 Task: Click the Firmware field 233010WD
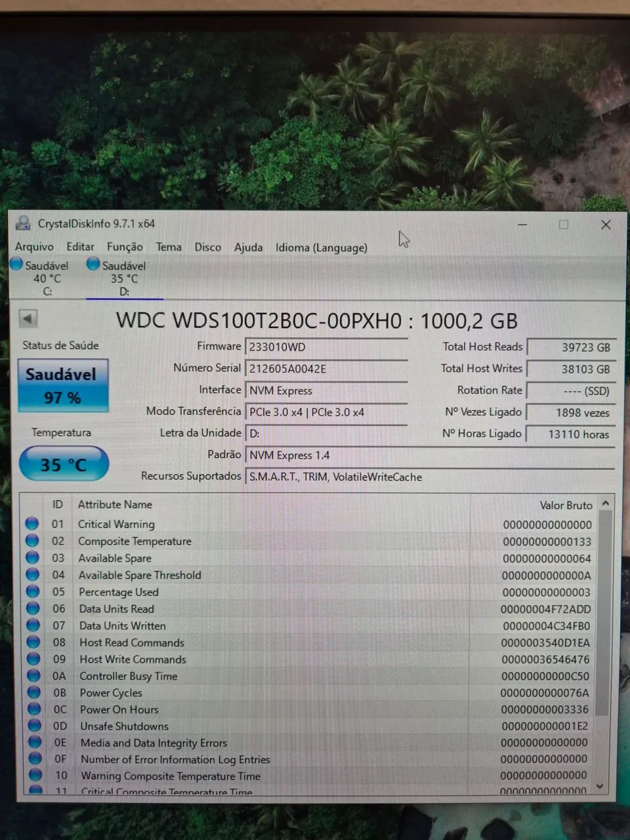point(326,346)
